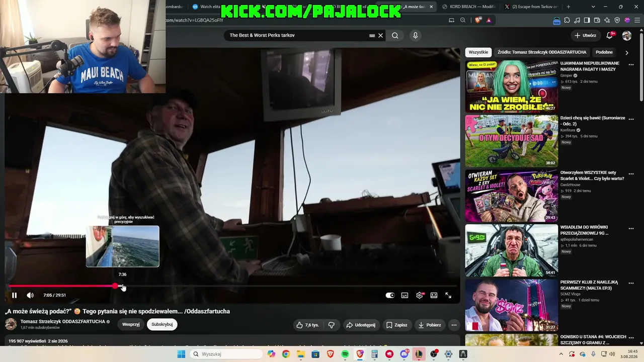Open the KORD BREACH browser tab
644x362 pixels.
469,7
